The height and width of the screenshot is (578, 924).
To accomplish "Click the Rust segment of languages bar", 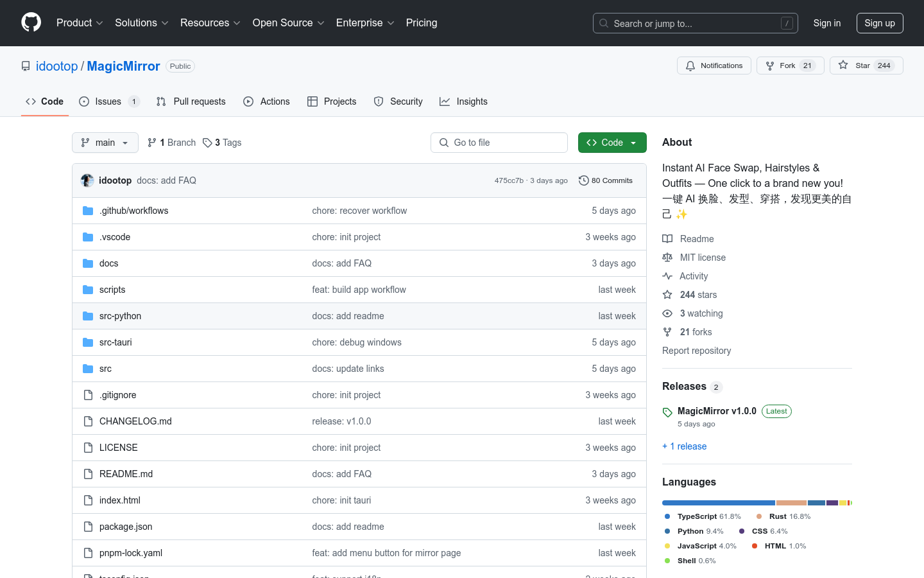I will [x=791, y=503].
